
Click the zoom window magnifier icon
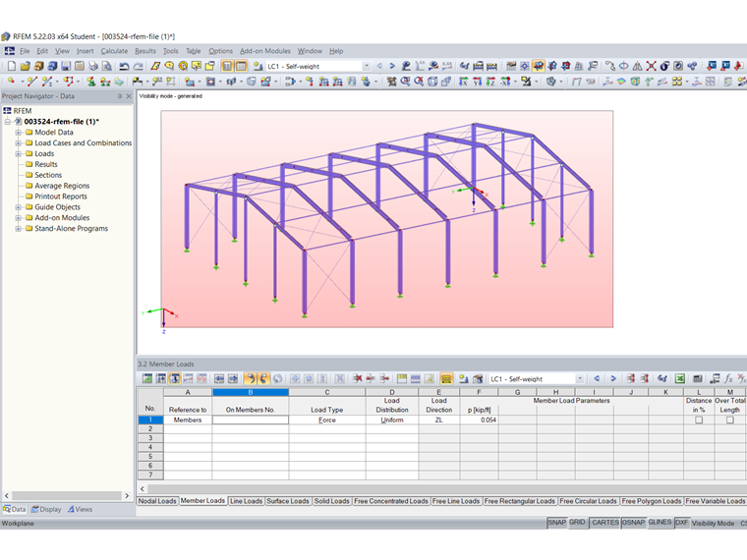(405, 82)
